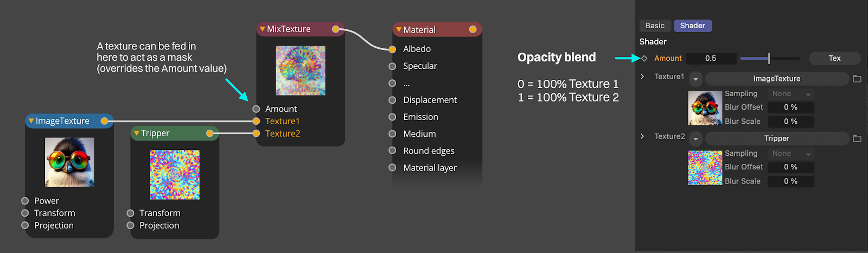This screenshot has width=868, height=253.
Task: Collapse the MixTexture node triangle
Action: coord(263,29)
